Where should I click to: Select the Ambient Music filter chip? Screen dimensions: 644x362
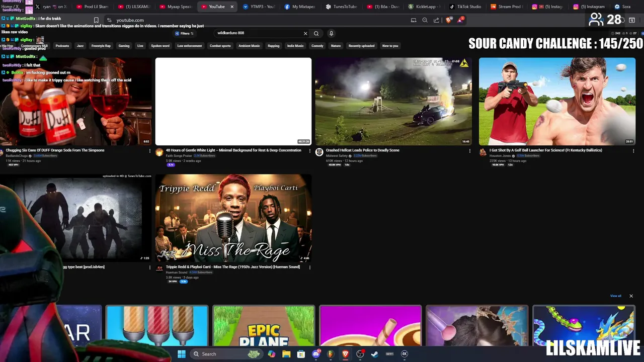pos(249,46)
